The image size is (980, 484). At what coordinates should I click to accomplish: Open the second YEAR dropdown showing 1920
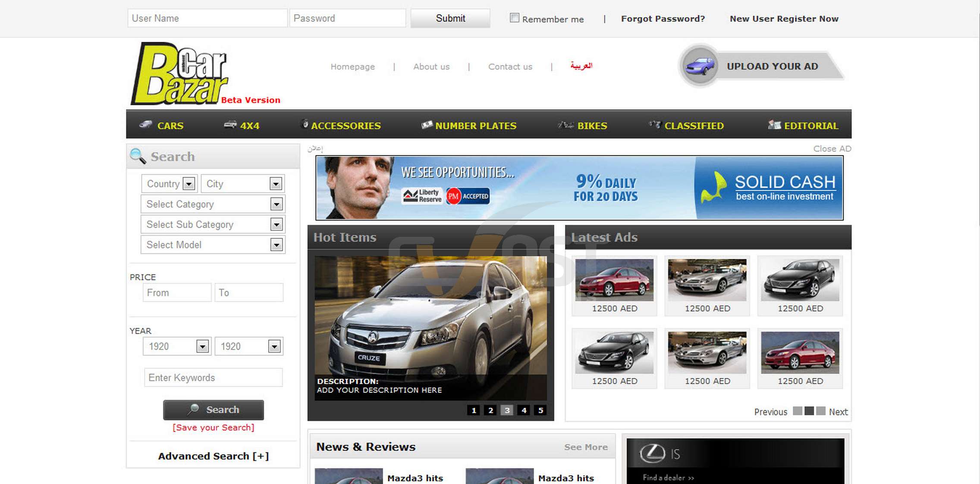tap(249, 346)
